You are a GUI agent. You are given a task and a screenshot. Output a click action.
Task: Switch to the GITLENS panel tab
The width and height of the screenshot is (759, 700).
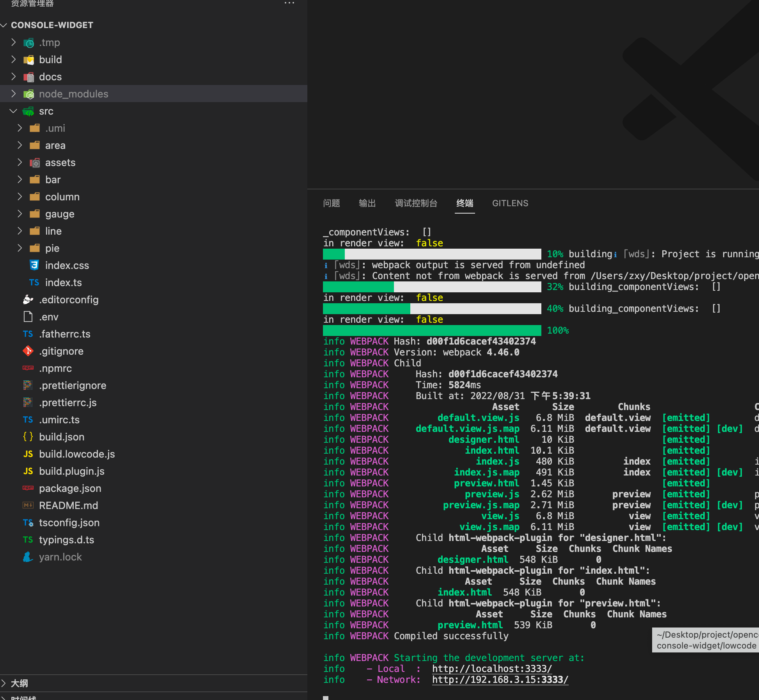pos(510,203)
